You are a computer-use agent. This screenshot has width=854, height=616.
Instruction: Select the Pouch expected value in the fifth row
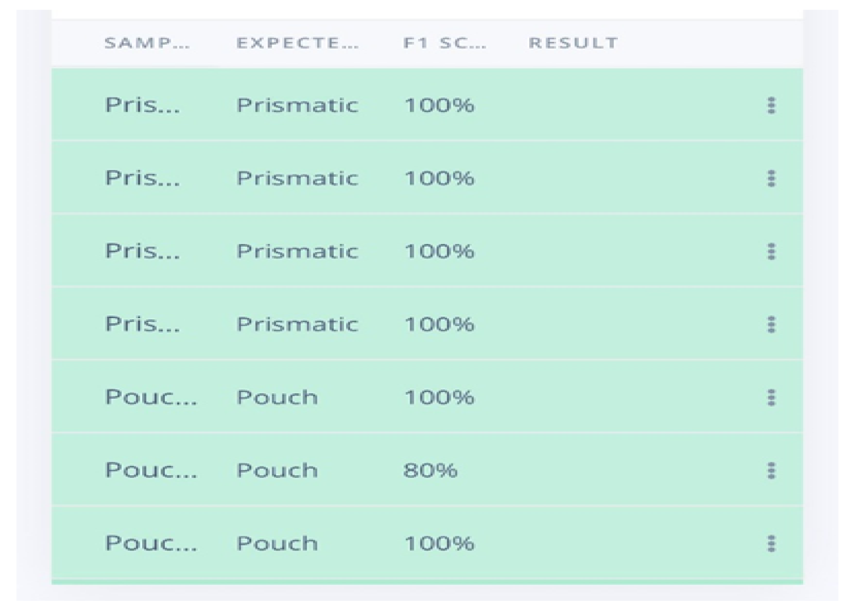[x=278, y=397]
